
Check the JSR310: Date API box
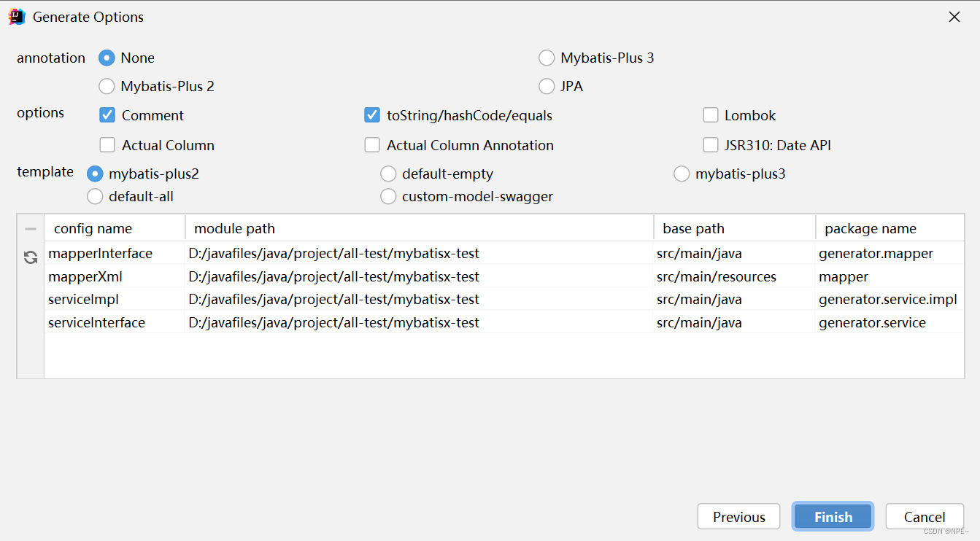click(x=711, y=145)
